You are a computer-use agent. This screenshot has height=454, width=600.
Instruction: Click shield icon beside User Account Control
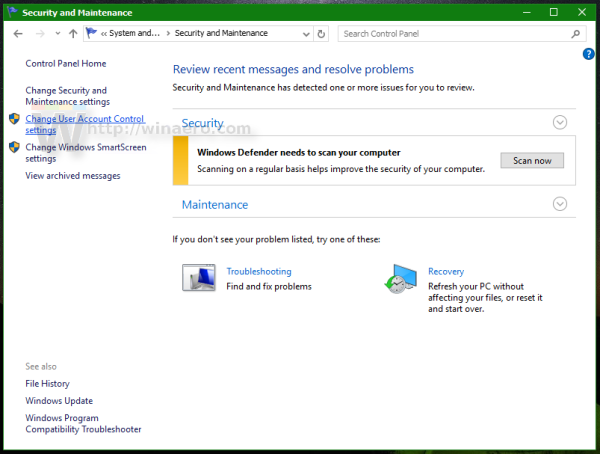pos(14,119)
